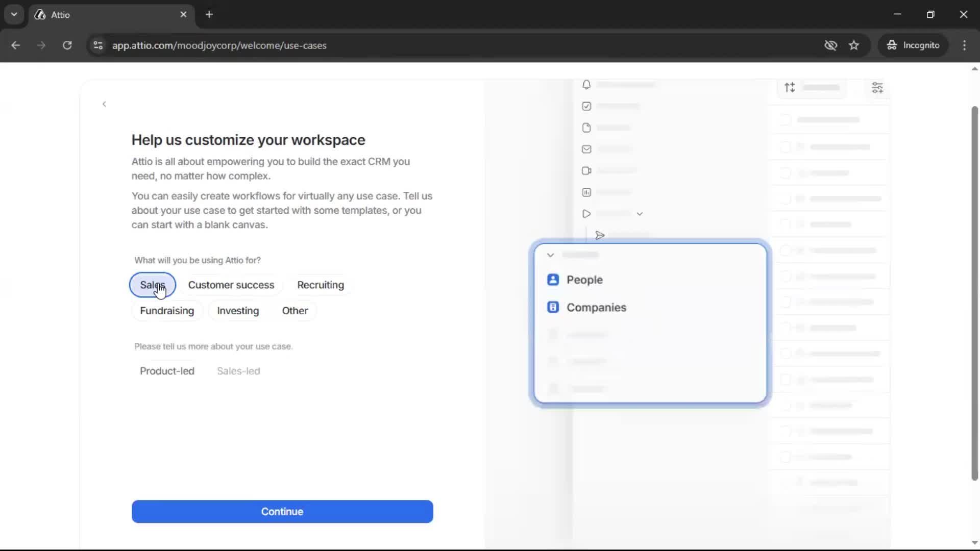Open the browser tab list dropdown
This screenshot has width=980, height=551.
coord(14,14)
